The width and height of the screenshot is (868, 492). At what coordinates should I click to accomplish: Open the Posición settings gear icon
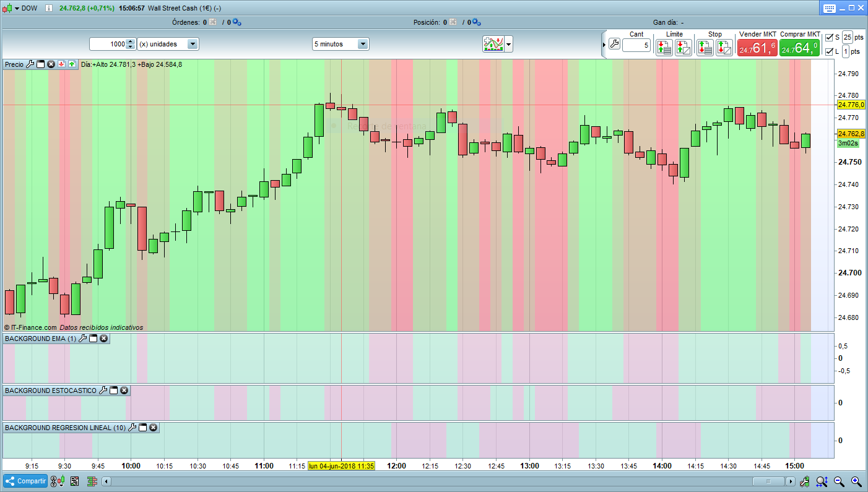pos(476,22)
